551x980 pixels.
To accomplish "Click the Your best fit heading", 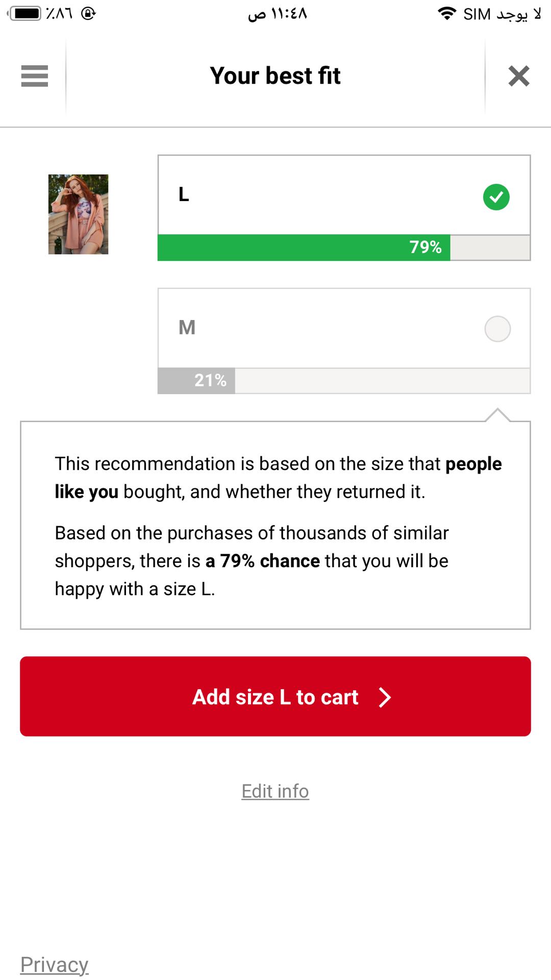I will (x=275, y=76).
